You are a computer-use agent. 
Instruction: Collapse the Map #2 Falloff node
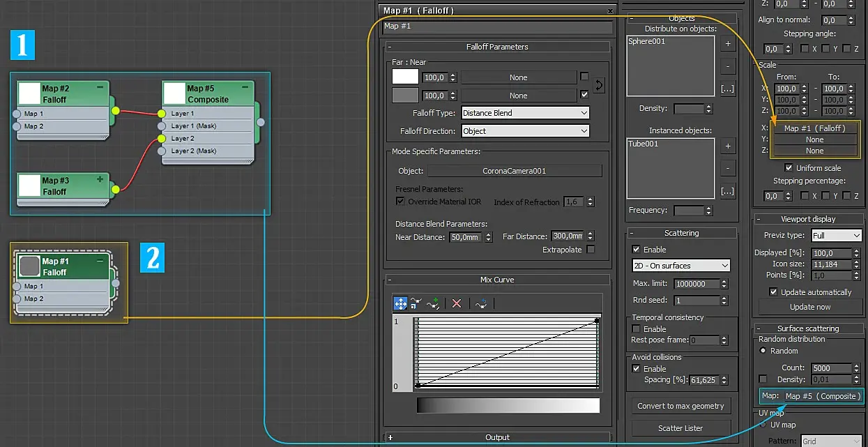pyautogui.click(x=100, y=87)
